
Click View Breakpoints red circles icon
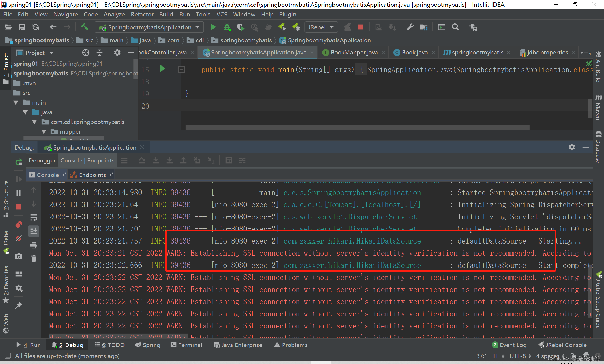pyautogui.click(x=19, y=224)
